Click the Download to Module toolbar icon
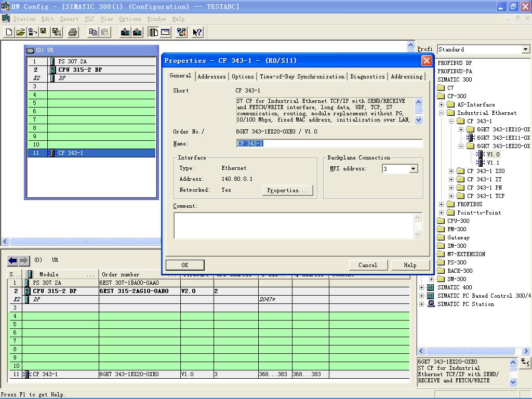The width and height of the screenshot is (532, 399). point(125,32)
